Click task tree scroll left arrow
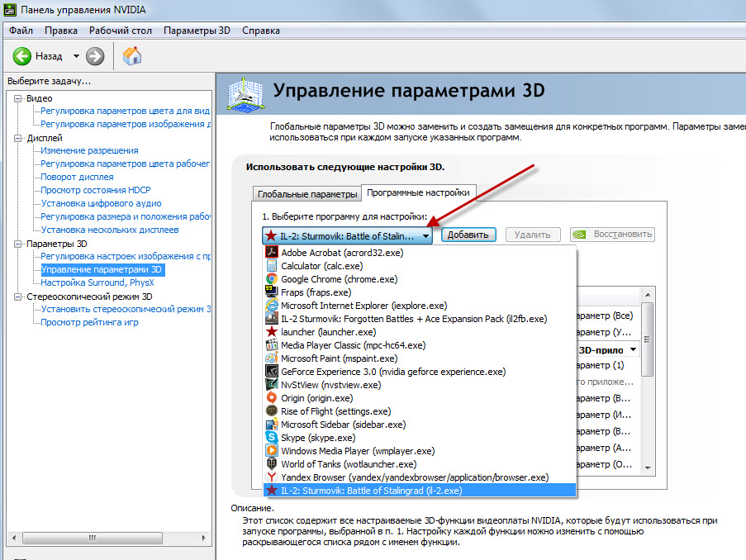 click(14, 539)
